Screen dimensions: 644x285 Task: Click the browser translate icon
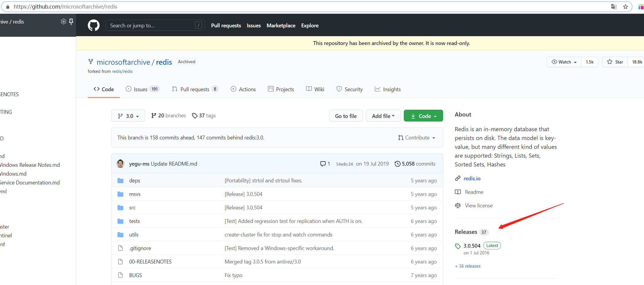click(614, 6)
